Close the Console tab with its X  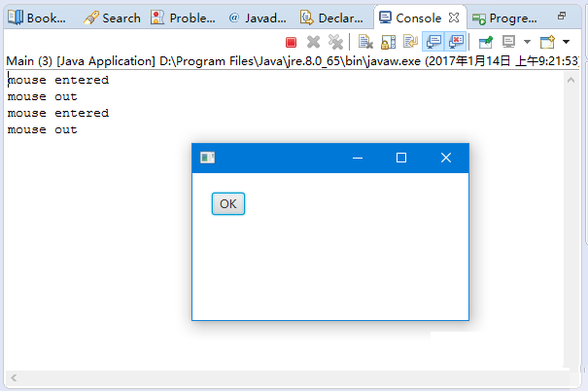click(453, 18)
